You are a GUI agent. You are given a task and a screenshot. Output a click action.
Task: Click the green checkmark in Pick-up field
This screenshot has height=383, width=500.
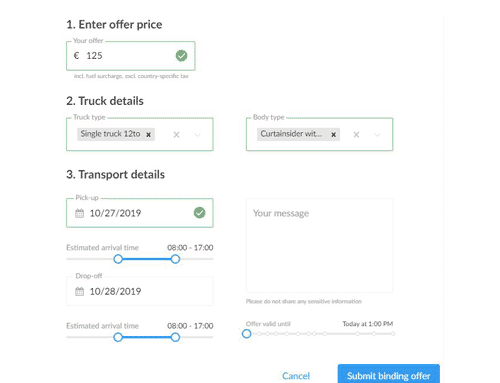(199, 213)
